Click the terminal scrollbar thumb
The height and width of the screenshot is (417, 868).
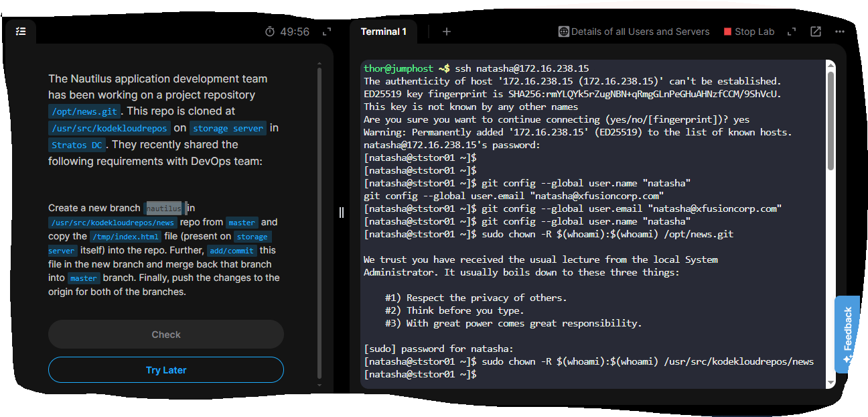click(x=831, y=121)
